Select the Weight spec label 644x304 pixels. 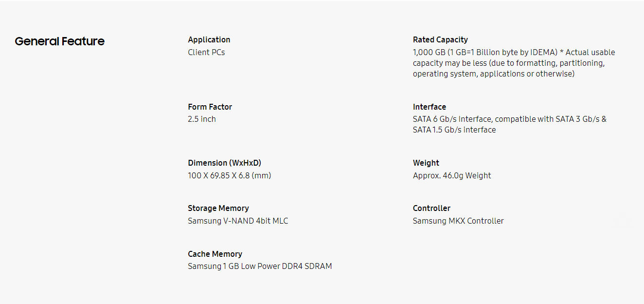[426, 163]
